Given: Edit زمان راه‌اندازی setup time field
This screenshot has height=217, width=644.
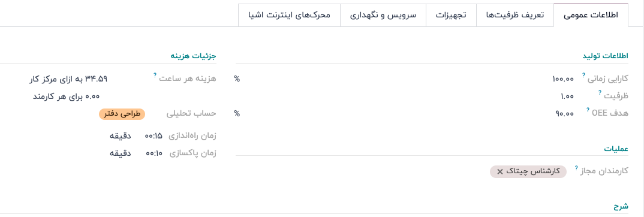Looking at the screenshot, I should click(154, 136).
